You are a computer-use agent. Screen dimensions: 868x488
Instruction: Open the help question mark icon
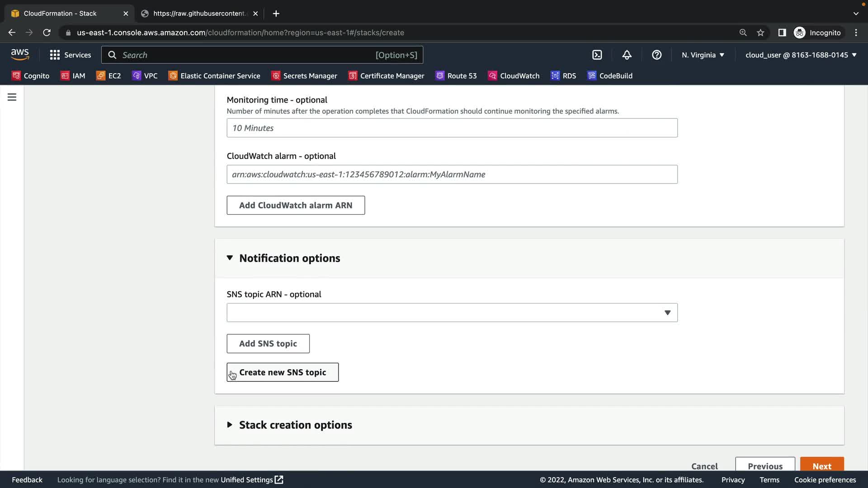tap(656, 55)
